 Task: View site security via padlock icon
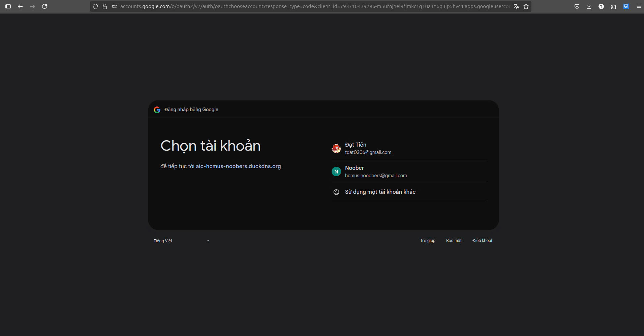click(x=105, y=6)
